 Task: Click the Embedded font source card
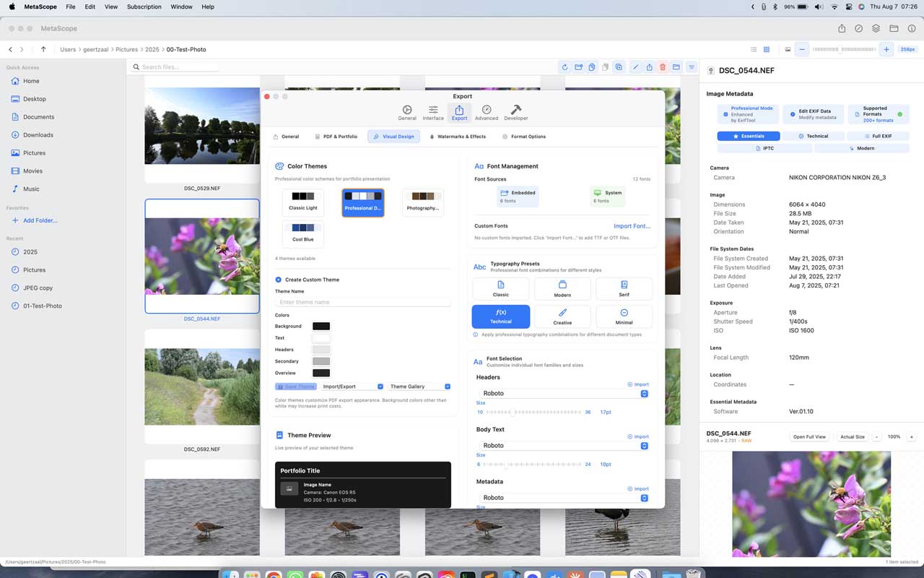pos(518,197)
